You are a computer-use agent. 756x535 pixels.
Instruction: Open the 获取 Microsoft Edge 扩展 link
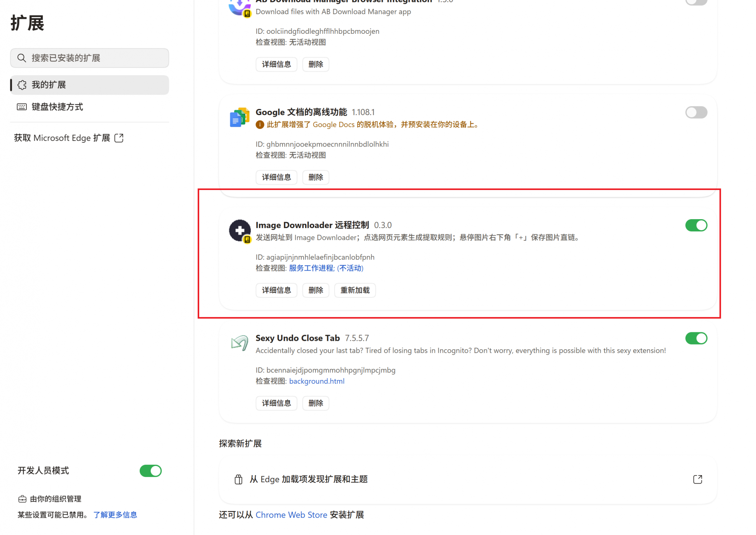click(x=69, y=138)
